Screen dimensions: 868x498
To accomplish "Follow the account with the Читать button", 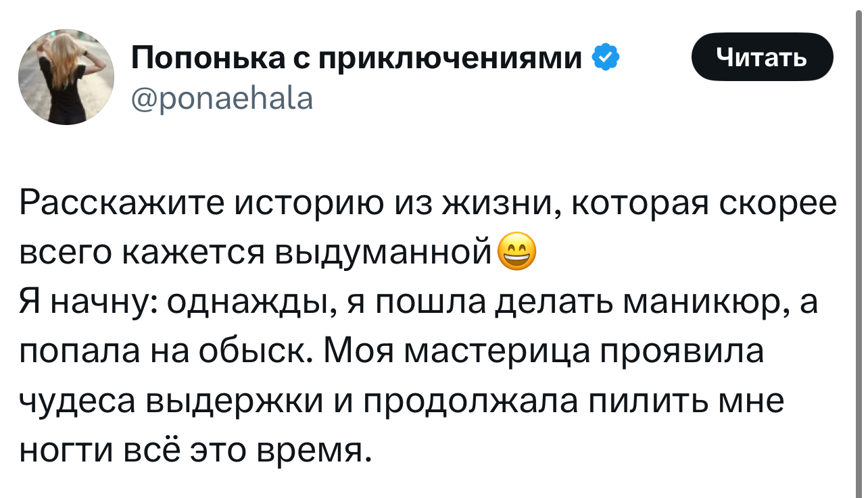I will point(762,57).
